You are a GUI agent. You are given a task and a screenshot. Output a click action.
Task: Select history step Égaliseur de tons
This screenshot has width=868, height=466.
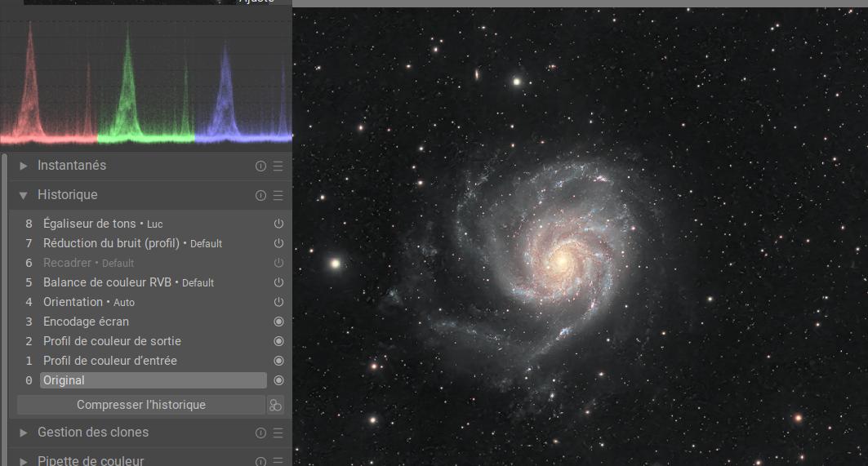click(154, 224)
